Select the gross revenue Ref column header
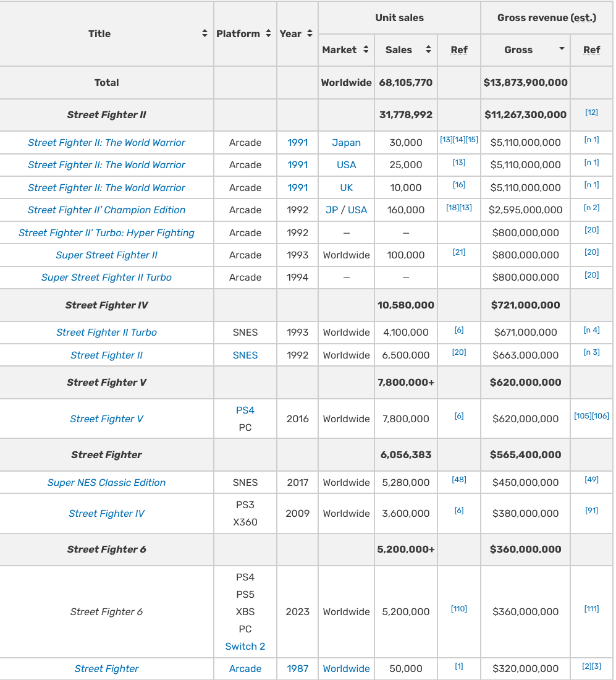 (591, 50)
